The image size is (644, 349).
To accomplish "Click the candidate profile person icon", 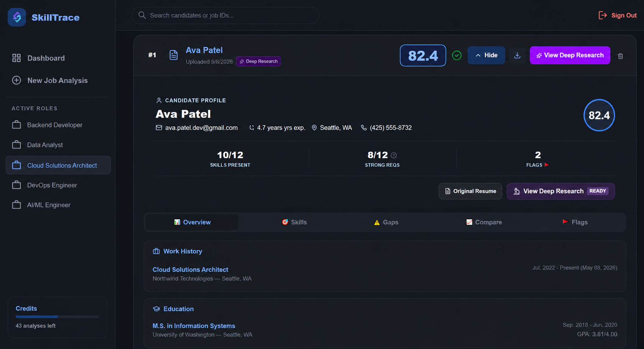I will [159, 100].
